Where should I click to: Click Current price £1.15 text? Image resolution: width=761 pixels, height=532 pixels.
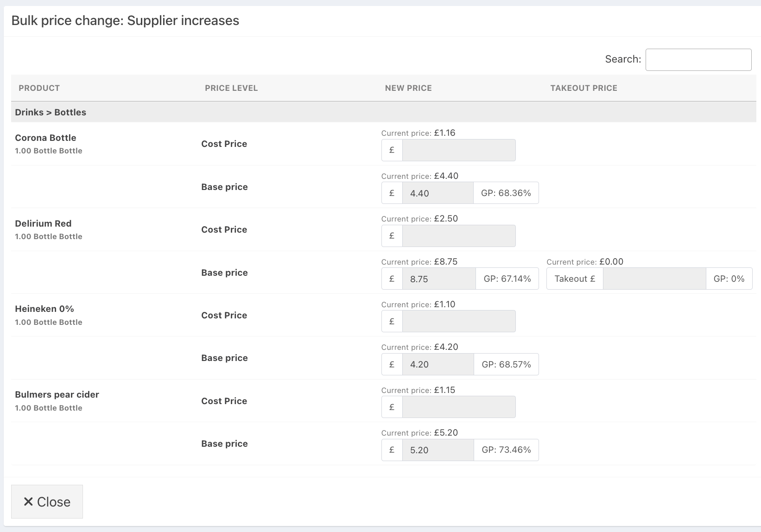[x=418, y=390]
